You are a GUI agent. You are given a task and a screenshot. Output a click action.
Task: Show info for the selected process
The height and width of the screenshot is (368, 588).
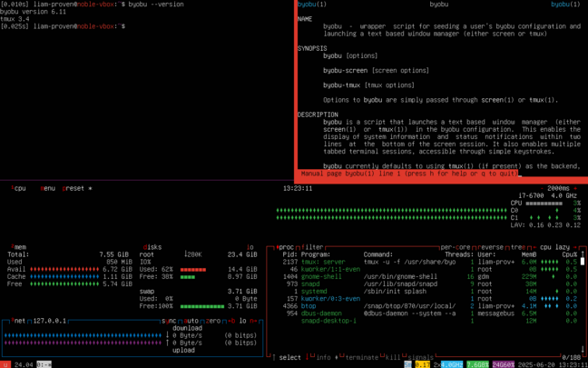[x=322, y=357]
